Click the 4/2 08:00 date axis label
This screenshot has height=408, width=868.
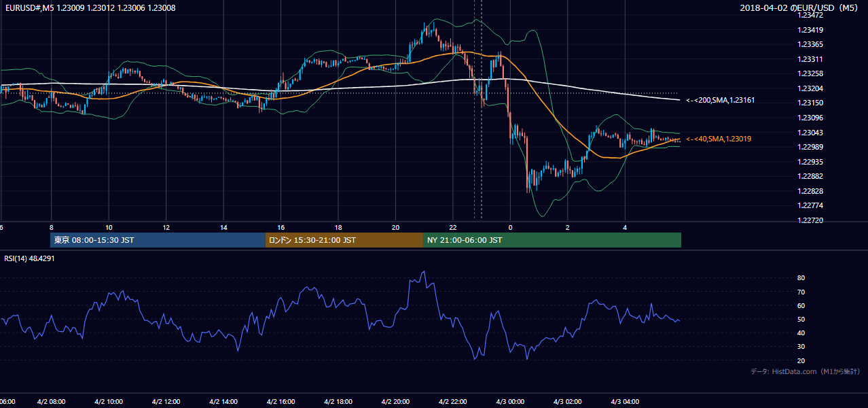click(51, 402)
